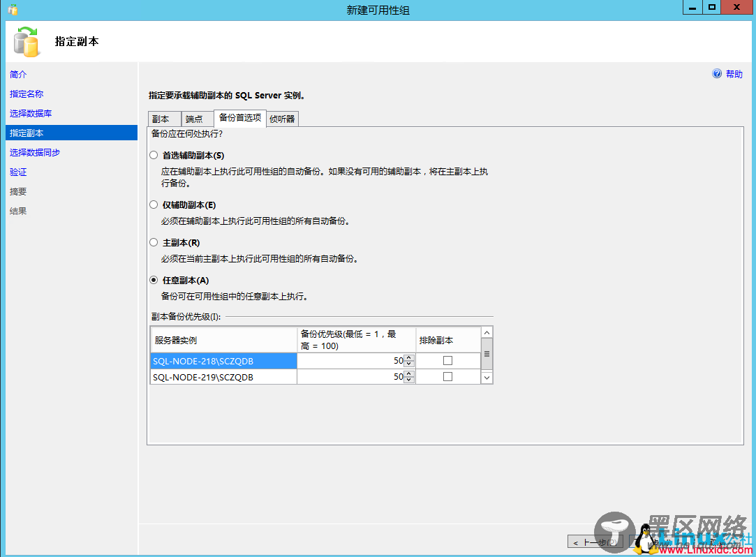This screenshot has width=756, height=557.
Task: Select the highlighted 指定副本 step in sidebar
Action: click(71, 133)
